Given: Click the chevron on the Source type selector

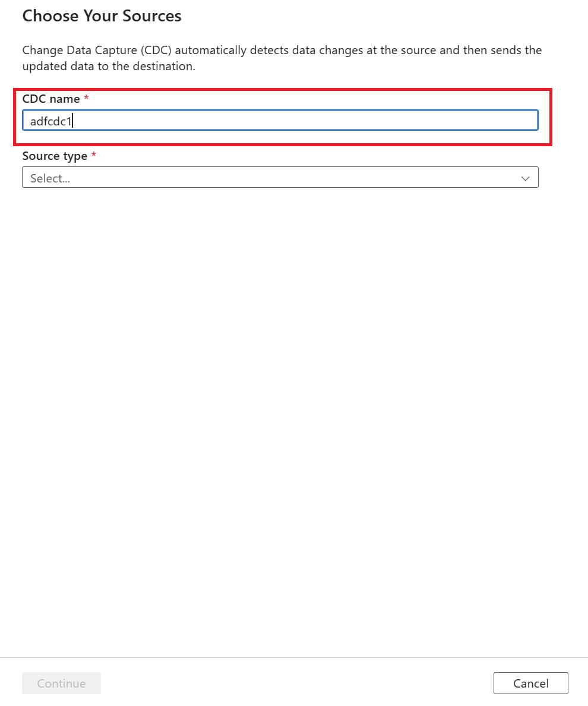Looking at the screenshot, I should click(525, 177).
